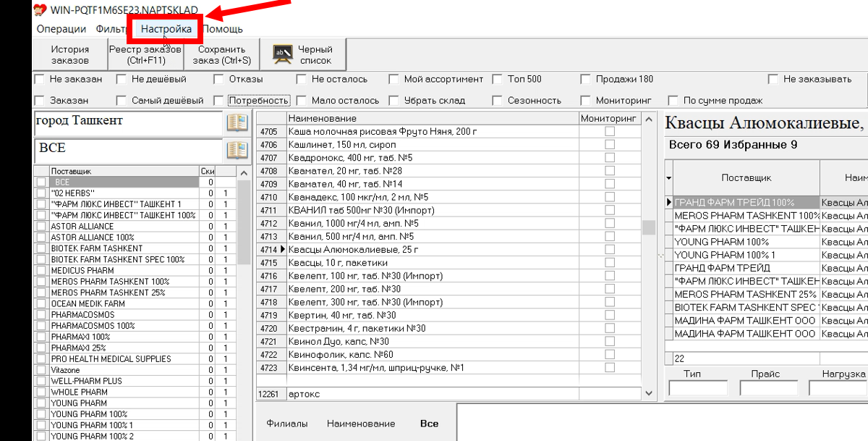The height and width of the screenshot is (441, 868).
Task: Select supplier PRO HEALTH MEDICAL SUPPLIES
Action: [x=124, y=359]
